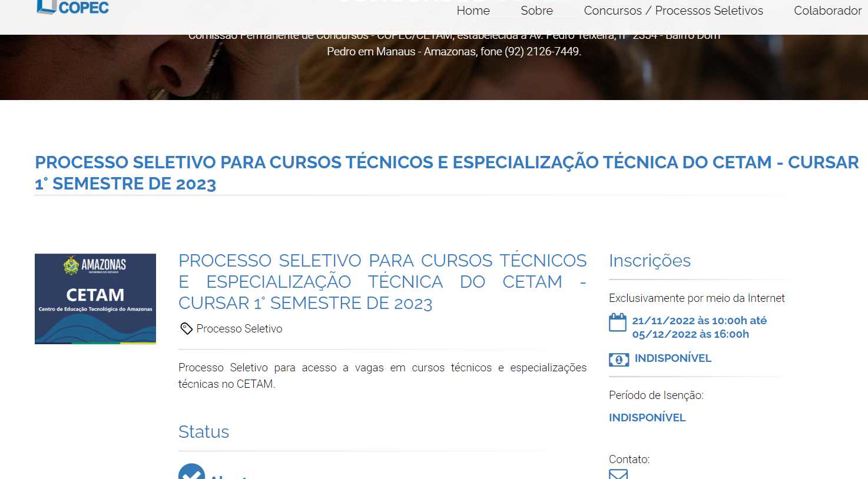This screenshot has width=868, height=479.
Task: Click the tag icon beside Processo Seletivo
Action: pyautogui.click(x=186, y=328)
